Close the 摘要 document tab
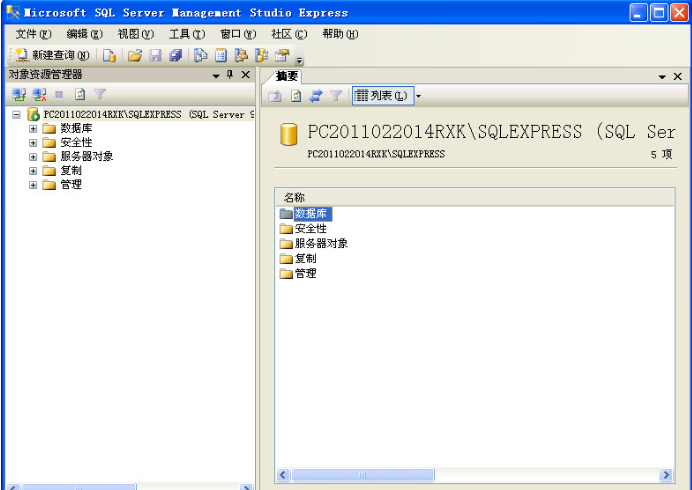Image resolution: width=692 pixels, height=490 pixels. [x=678, y=76]
